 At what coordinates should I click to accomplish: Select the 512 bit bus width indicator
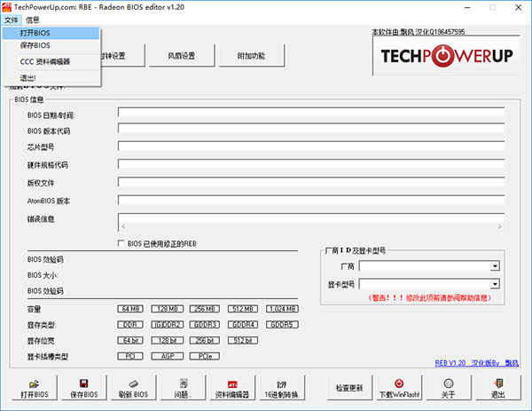tap(243, 340)
